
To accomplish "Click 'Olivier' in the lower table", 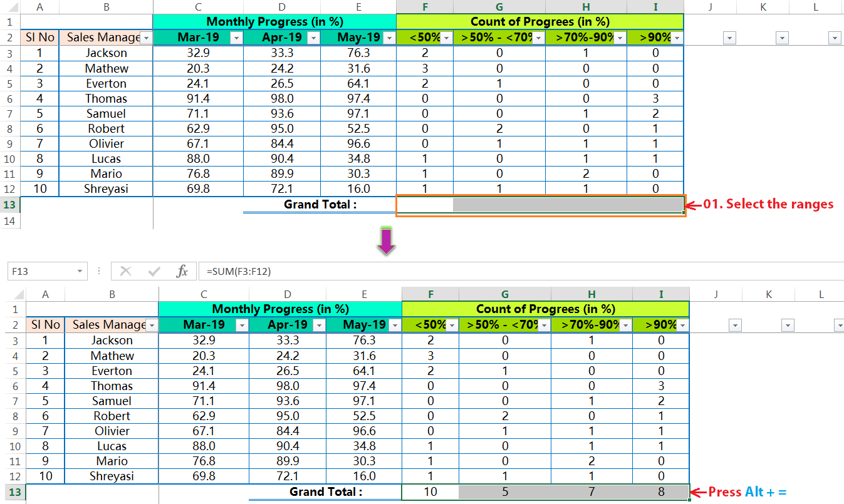I will pyautogui.click(x=112, y=431).
